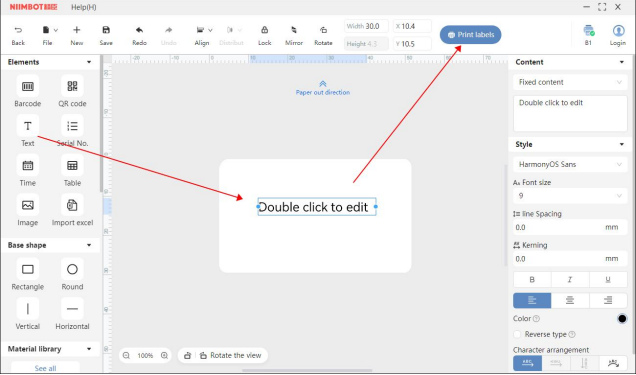Set text alignment to left
The height and width of the screenshot is (375, 636).
532,300
